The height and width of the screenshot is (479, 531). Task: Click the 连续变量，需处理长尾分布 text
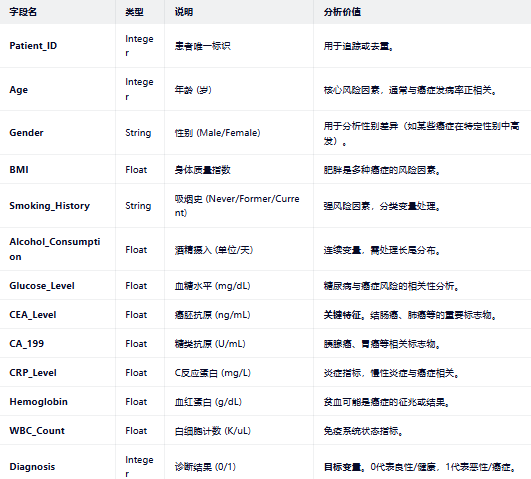point(382,250)
